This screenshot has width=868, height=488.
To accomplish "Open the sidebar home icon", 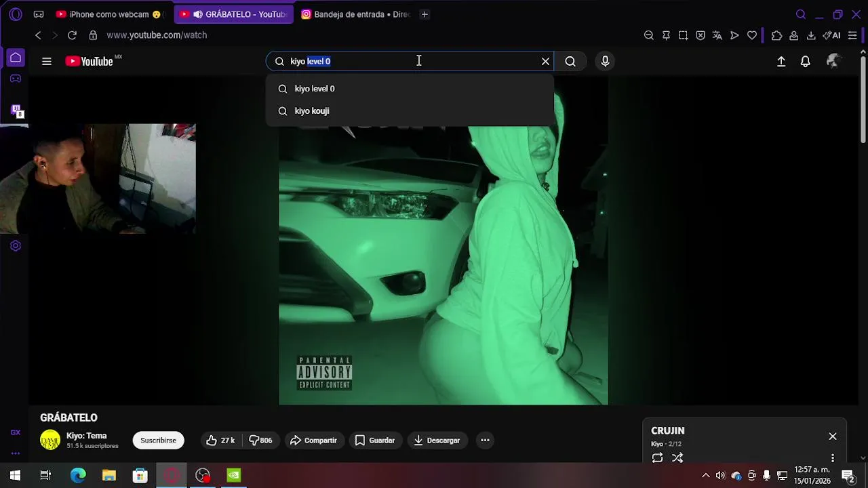I will click(16, 58).
